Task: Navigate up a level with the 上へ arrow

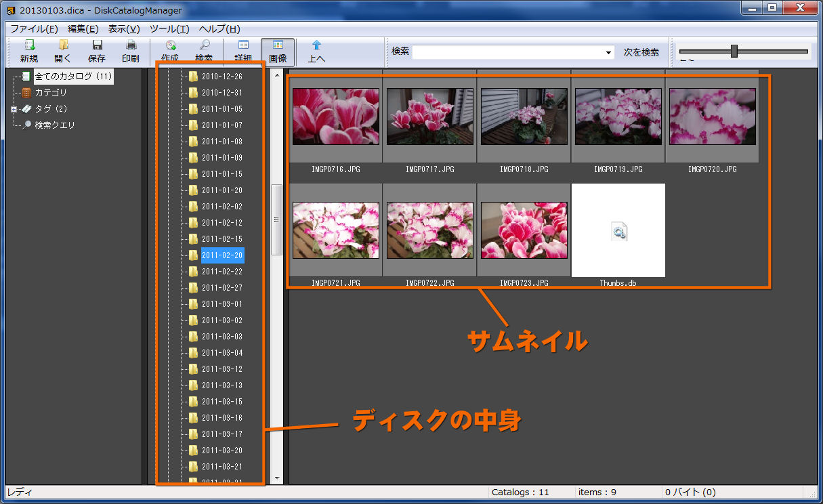Action: [x=317, y=51]
